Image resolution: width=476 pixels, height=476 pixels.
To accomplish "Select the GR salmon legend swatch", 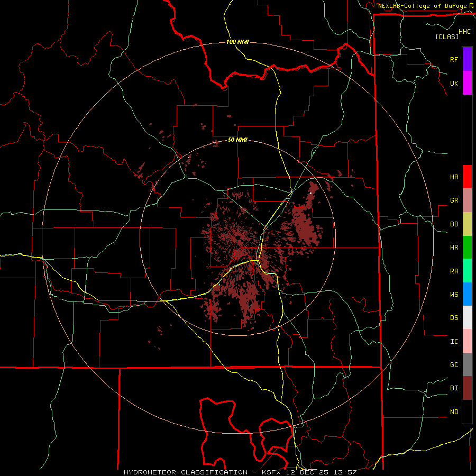I will coord(467,200).
